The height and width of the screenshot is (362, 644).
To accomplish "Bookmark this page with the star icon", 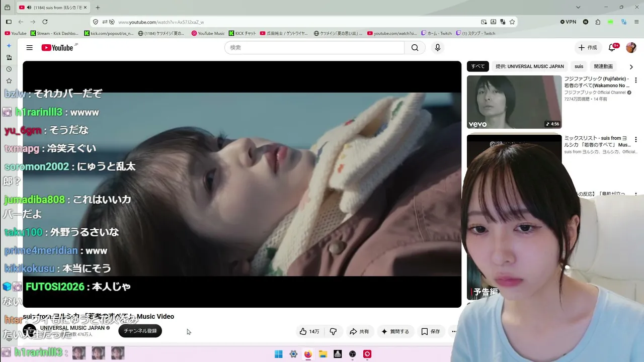I will click(x=512, y=22).
